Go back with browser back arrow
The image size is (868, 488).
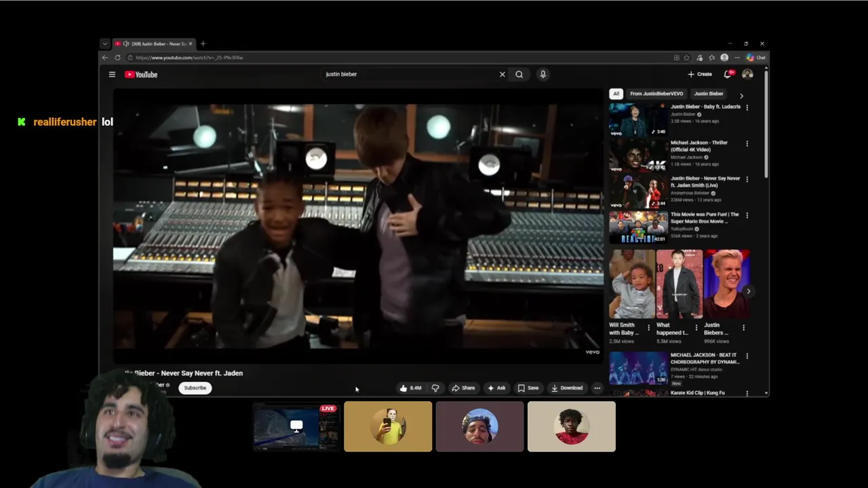105,58
